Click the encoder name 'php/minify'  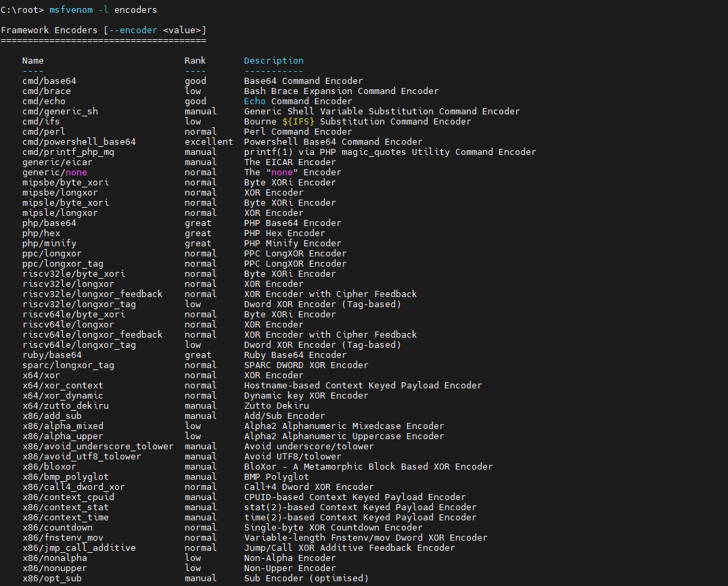[x=49, y=244]
